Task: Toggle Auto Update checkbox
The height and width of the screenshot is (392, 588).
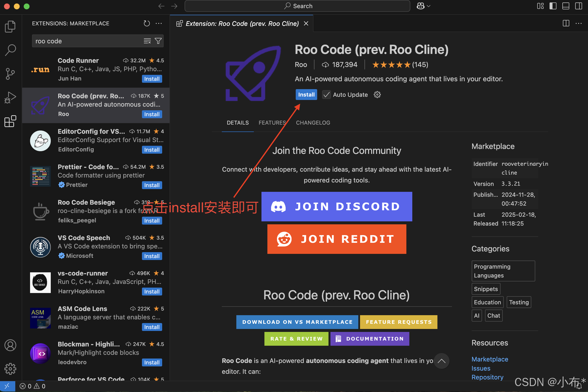Action: click(x=326, y=95)
